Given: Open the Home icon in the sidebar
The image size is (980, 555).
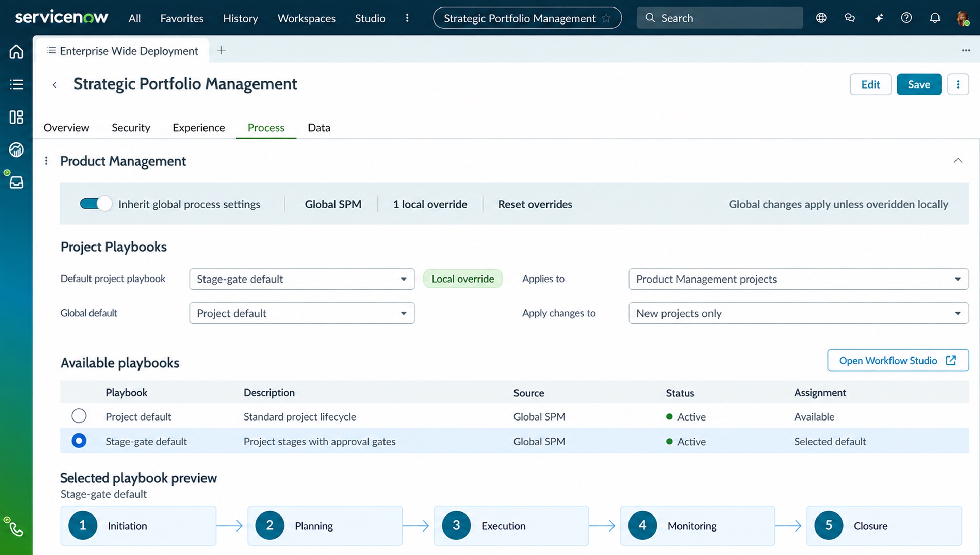Looking at the screenshot, I should [16, 51].
